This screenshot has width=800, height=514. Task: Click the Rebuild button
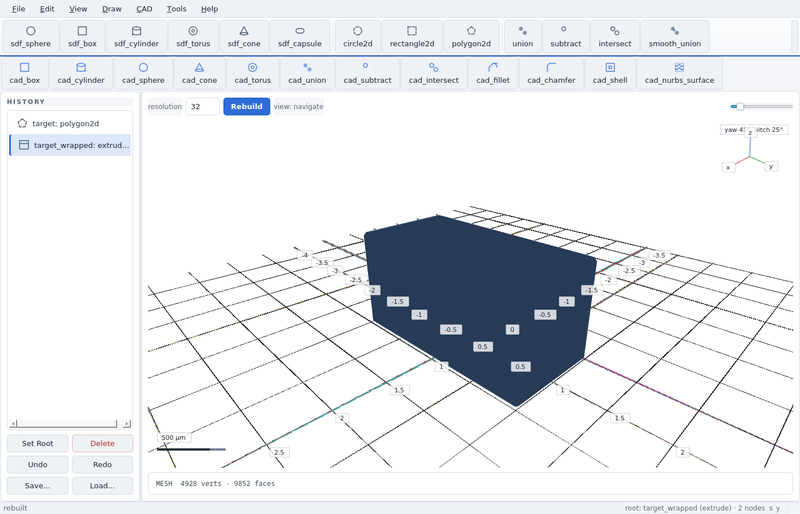(x=246, y=106)
